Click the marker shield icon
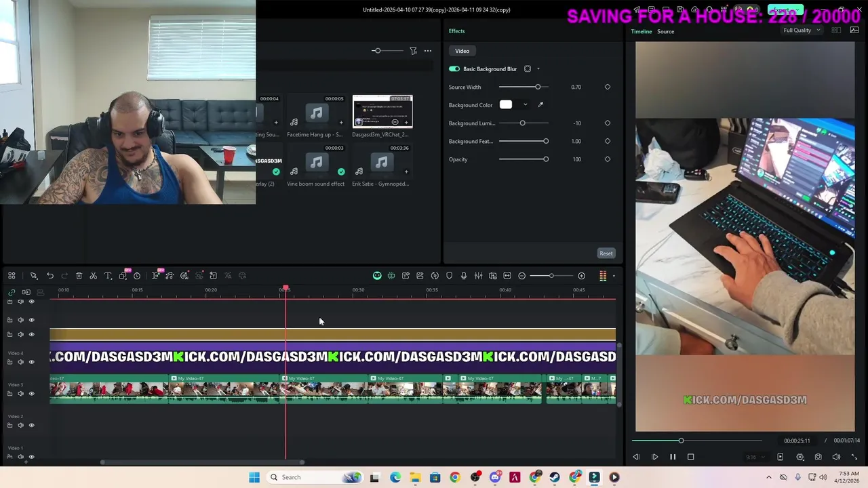 click(x=449, y=276)
